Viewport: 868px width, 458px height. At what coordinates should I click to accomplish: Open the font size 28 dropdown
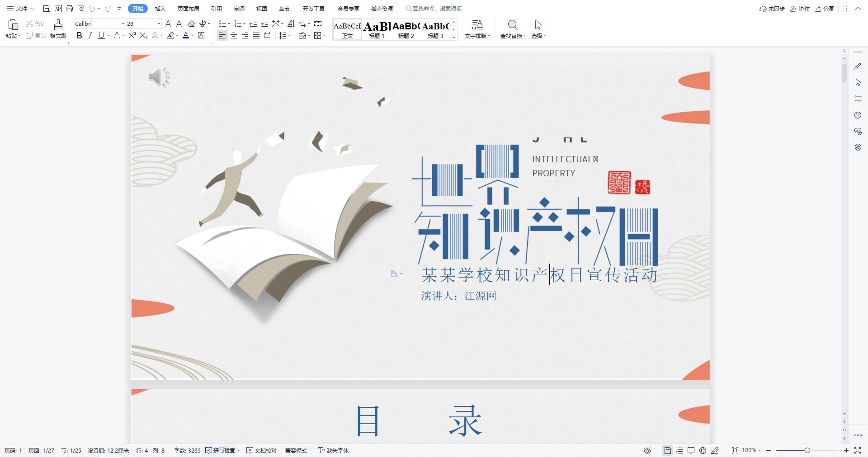(158, 23)
